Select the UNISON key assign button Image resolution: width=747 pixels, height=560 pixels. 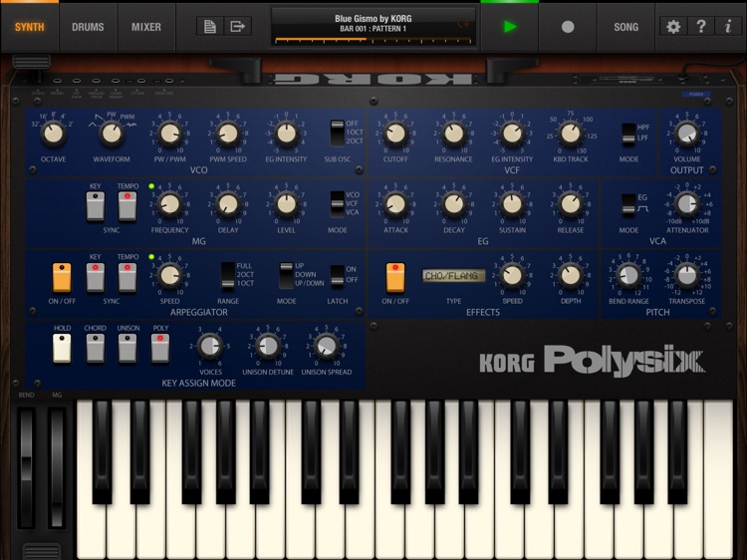click(x=127, y=348)
